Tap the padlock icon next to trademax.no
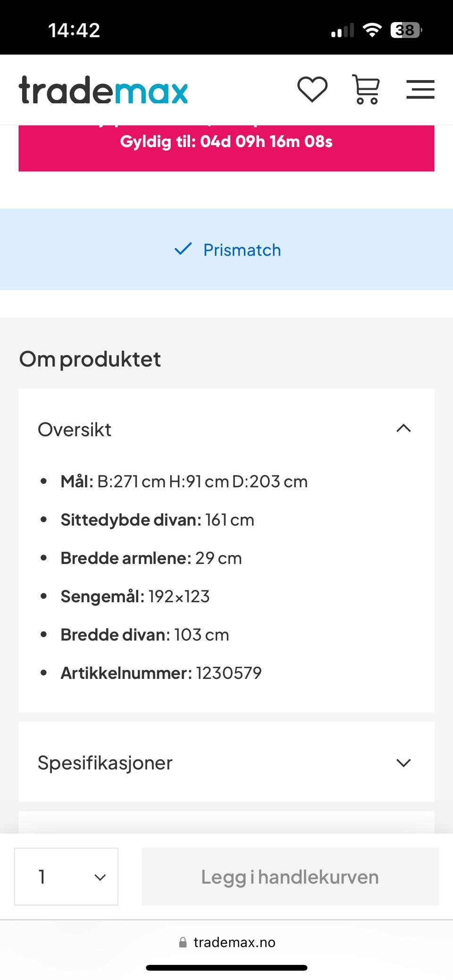This screenshot has width=453, height=980. (184, 943)
